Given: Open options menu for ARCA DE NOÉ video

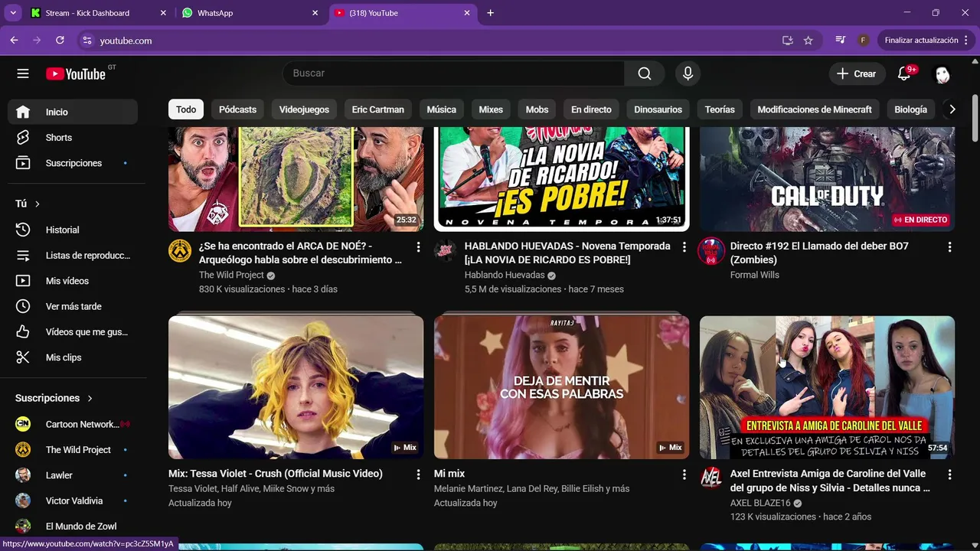Looking at the screenshot, I should [418, 247].
